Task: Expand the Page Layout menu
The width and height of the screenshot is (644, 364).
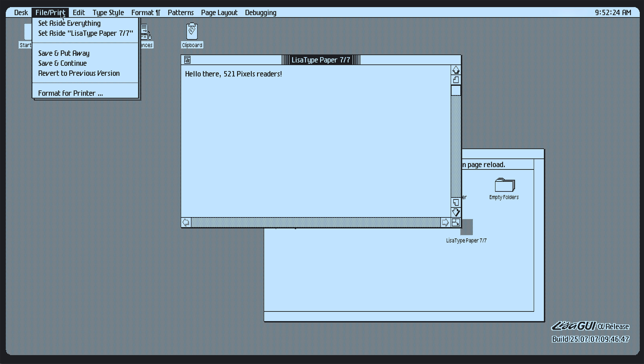Action: [x=219, y=12]
